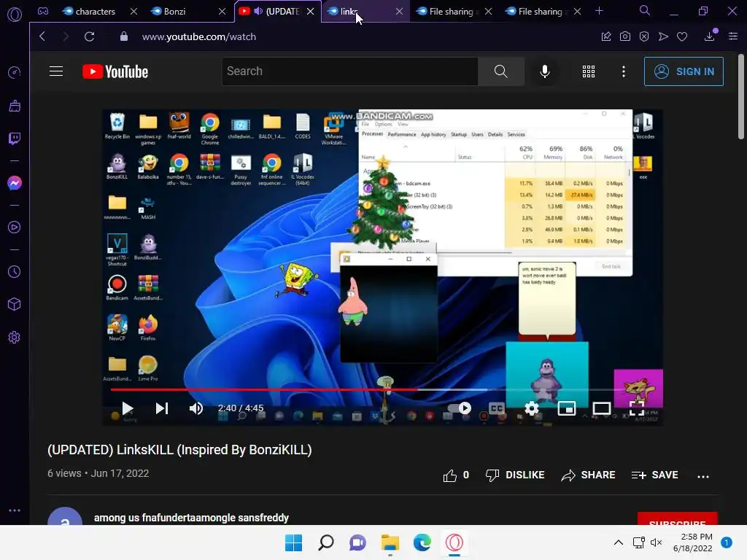This screenshot has height=560, width=747.
Task: Open taskbar Search
Action: coord(326,542)
